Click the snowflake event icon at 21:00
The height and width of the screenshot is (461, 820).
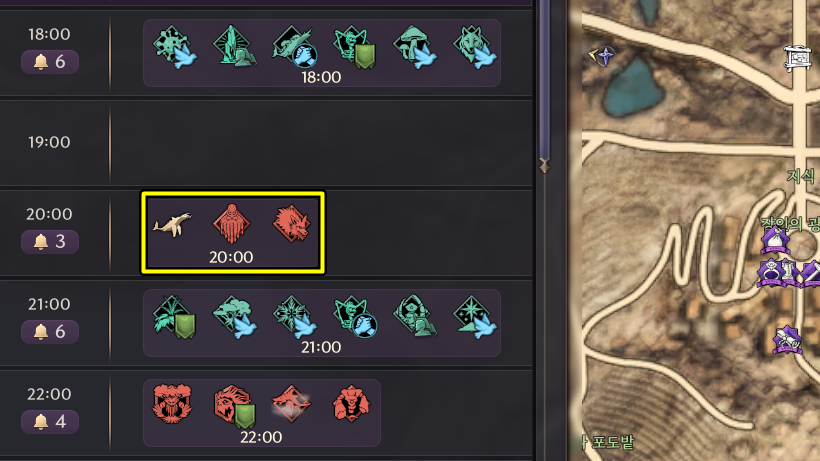pyautogui.click(x=295, y=317)
